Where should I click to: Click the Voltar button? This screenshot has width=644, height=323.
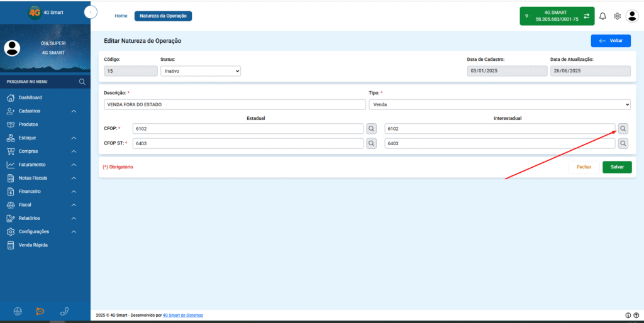(x=611, y=41)
